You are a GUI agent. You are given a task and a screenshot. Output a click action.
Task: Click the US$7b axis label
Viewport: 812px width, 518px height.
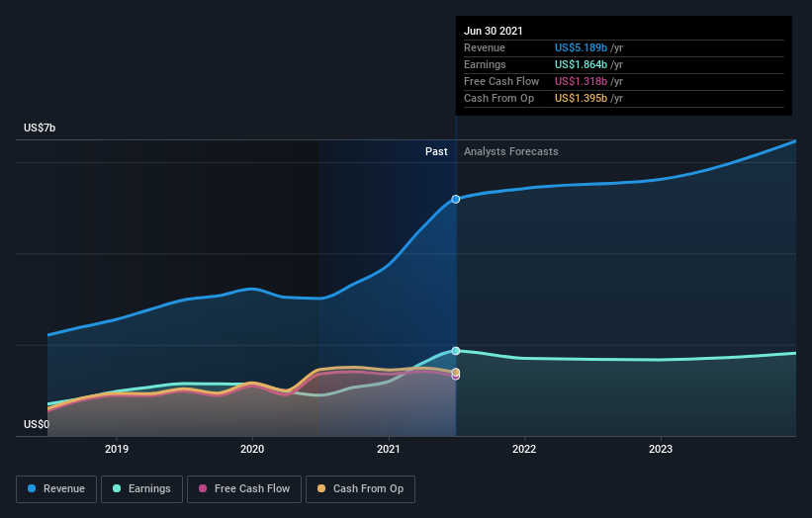point(40,128)
